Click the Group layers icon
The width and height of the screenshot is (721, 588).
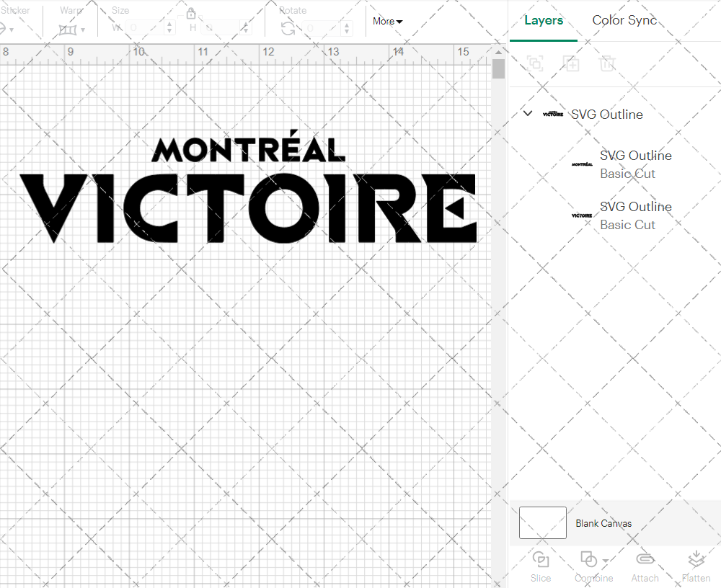tap(536, 63)
